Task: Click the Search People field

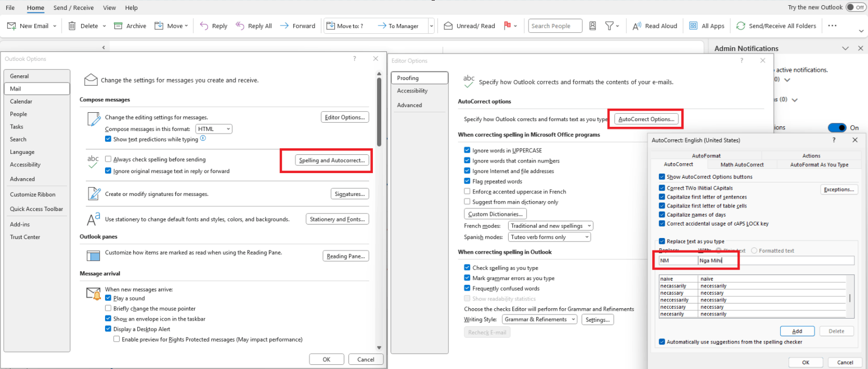Action: [x=555, y=26]
